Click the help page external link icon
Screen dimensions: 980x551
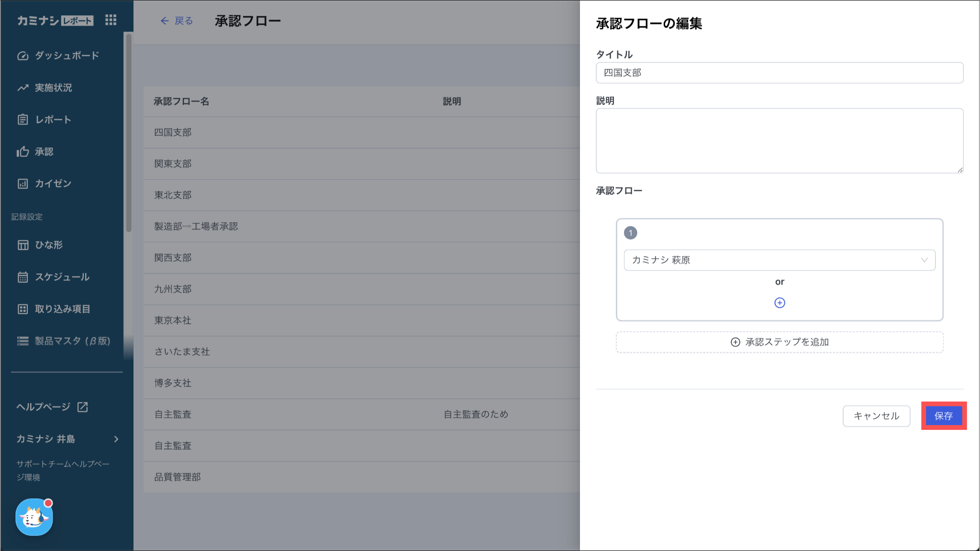pos(83,407)
